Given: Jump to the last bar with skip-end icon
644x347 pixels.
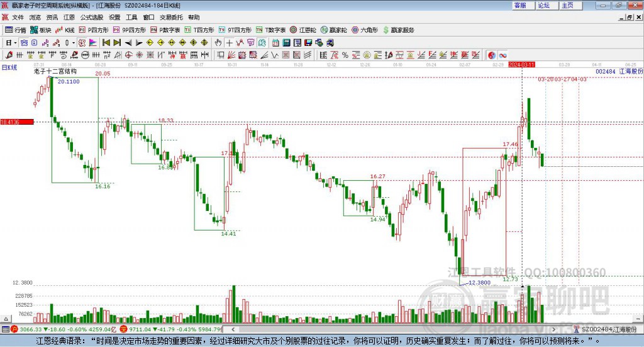Looking at the screenshot, I should [117, 43].
